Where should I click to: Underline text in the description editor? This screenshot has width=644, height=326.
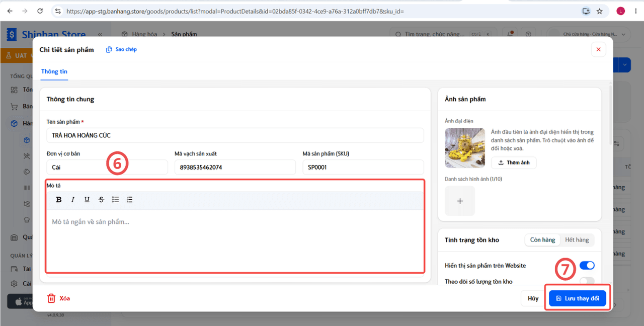pos(87,200)
